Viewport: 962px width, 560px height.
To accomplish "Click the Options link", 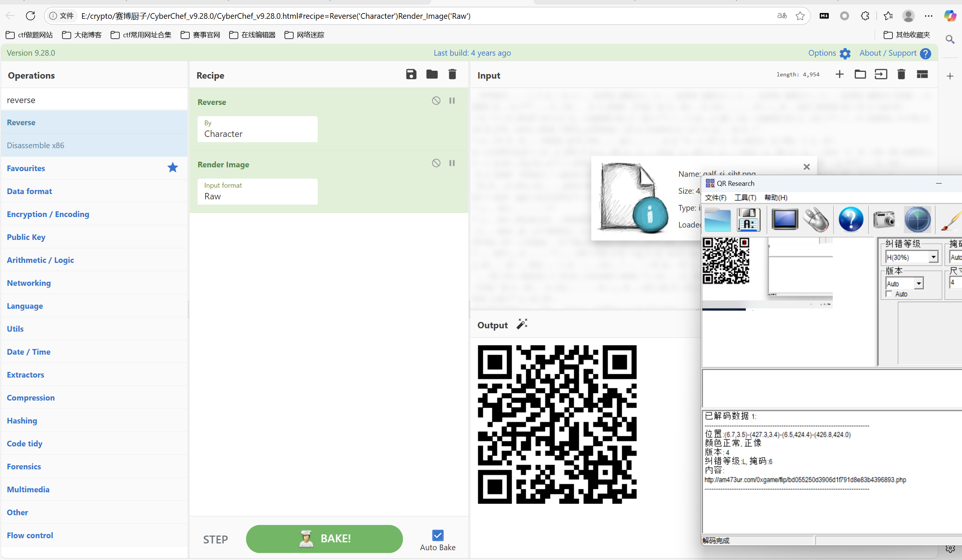I will pyautogui.click(x=822, y=53).
